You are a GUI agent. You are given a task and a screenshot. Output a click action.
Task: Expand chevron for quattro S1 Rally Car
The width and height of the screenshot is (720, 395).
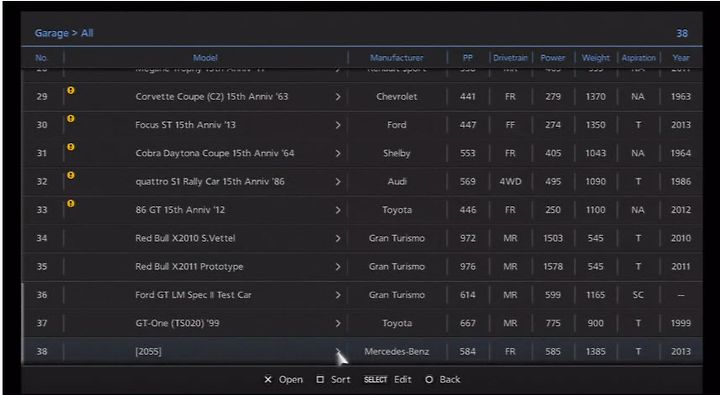(x=338, y=182)
